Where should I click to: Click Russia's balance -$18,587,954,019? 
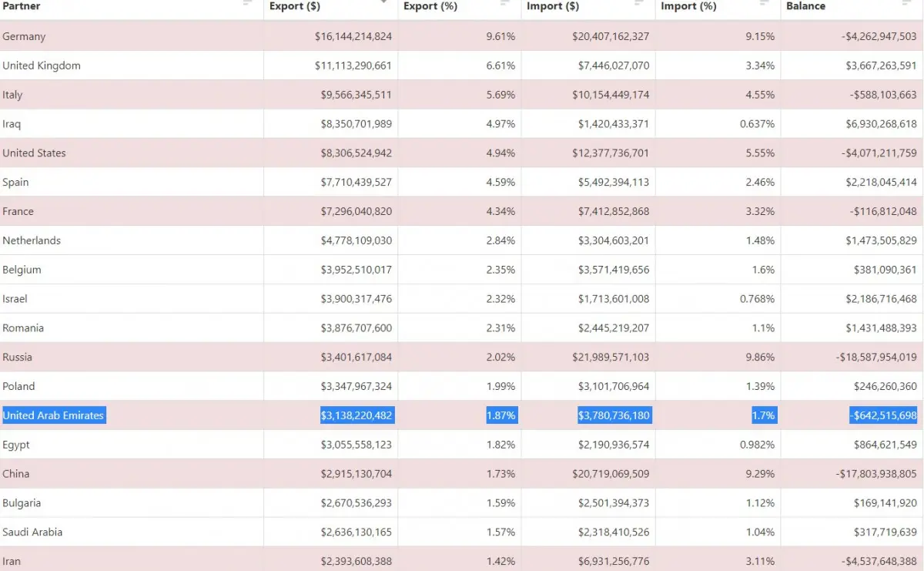coord(876,357)
